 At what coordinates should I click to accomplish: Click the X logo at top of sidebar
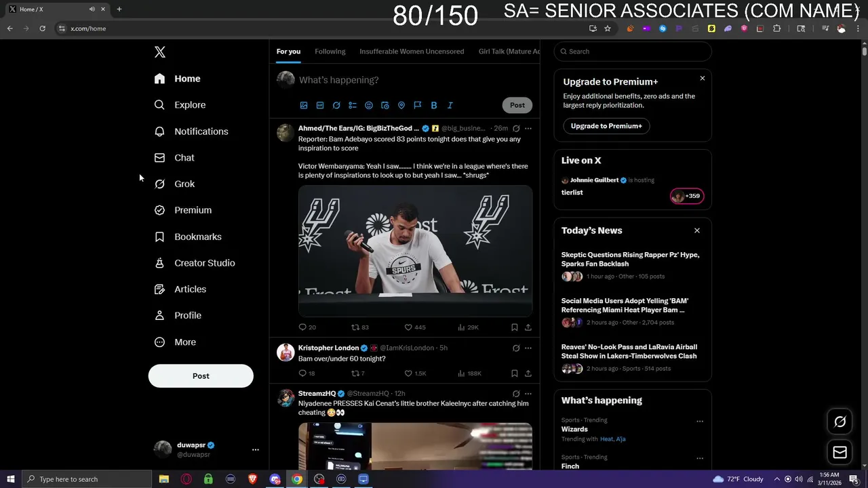tap(160, 52)
